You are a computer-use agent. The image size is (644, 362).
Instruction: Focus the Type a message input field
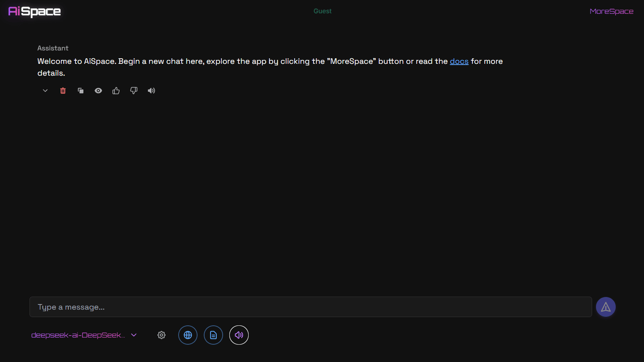(311, 307)
